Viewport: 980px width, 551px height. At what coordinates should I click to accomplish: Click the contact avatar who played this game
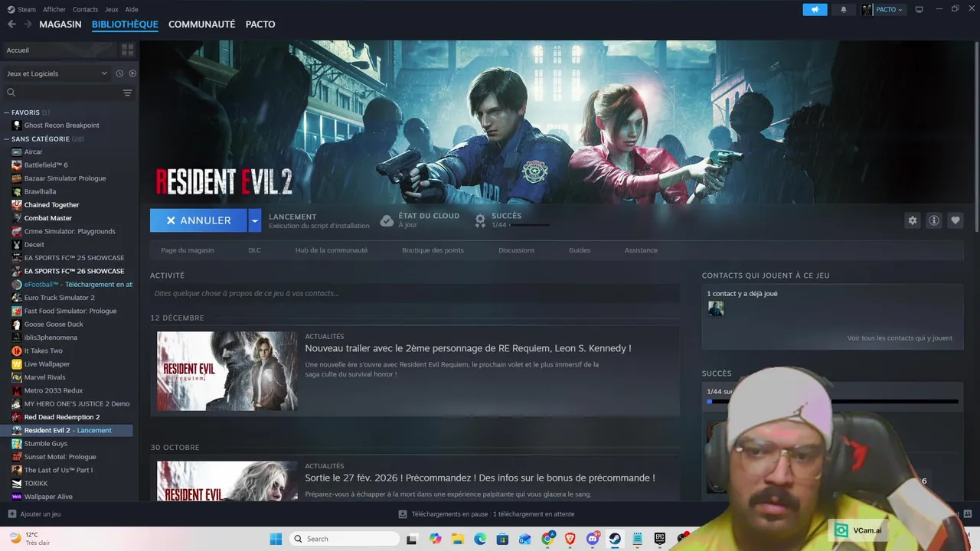click(x=716, y=308)
